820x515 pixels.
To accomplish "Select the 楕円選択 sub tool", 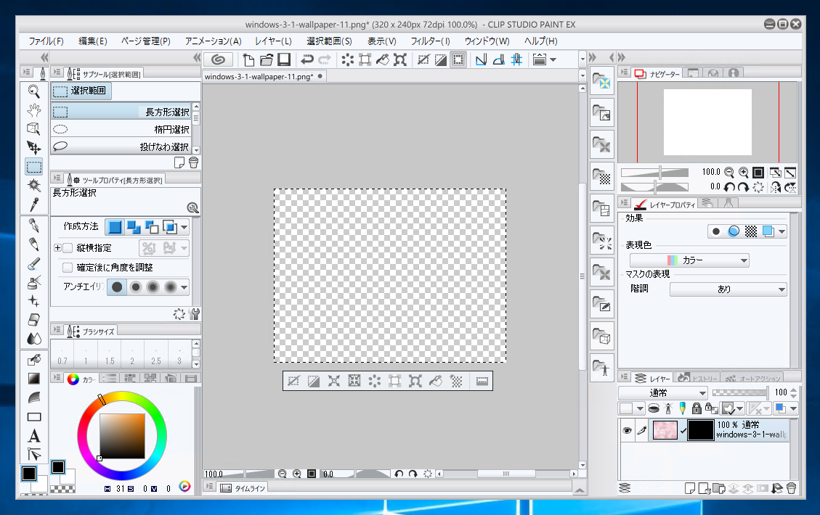I will (x=121, y=129).
